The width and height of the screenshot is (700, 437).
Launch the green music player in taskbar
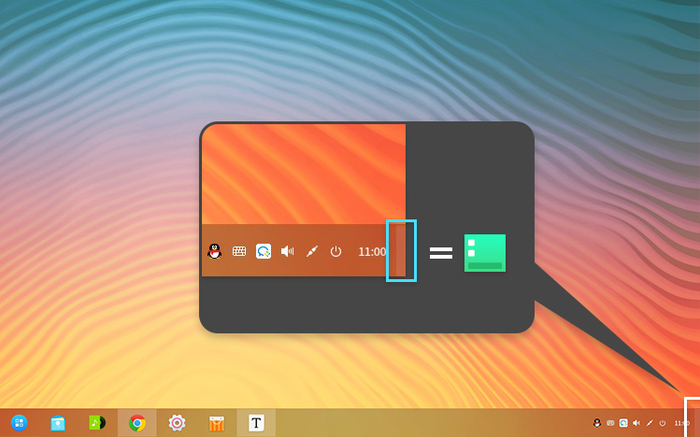click(97, 423)
